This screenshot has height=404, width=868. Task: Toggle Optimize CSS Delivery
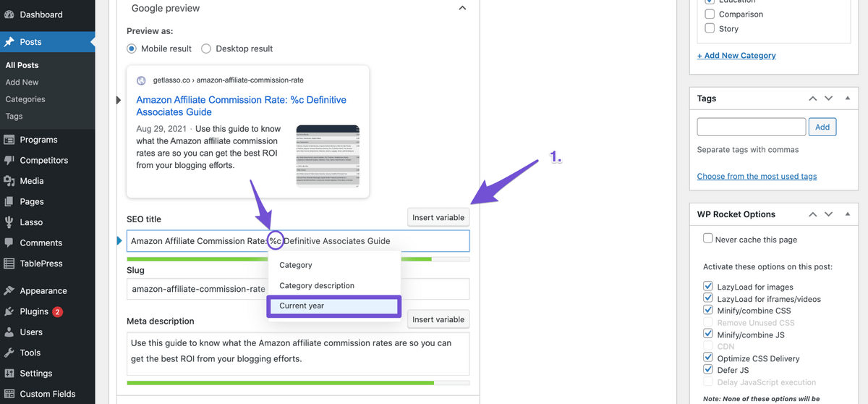[708, 358]
